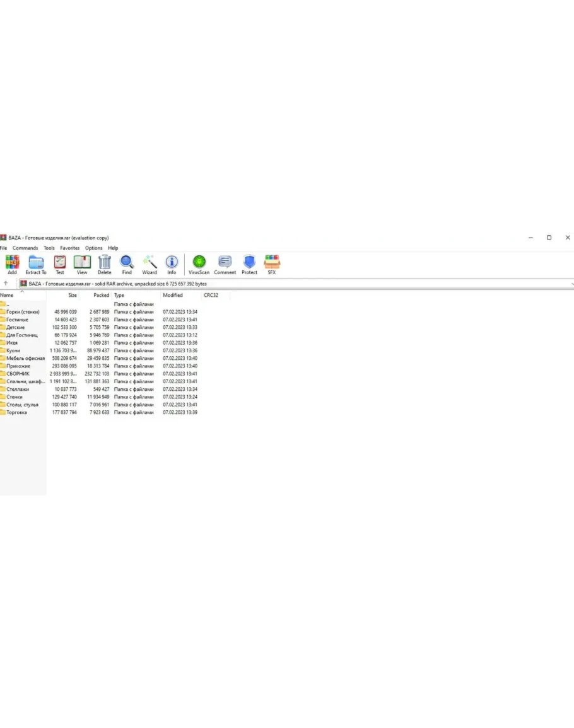This screenshot has width=574, height=728.
Task: Sort list by Size column header
Action: [73, 295]
